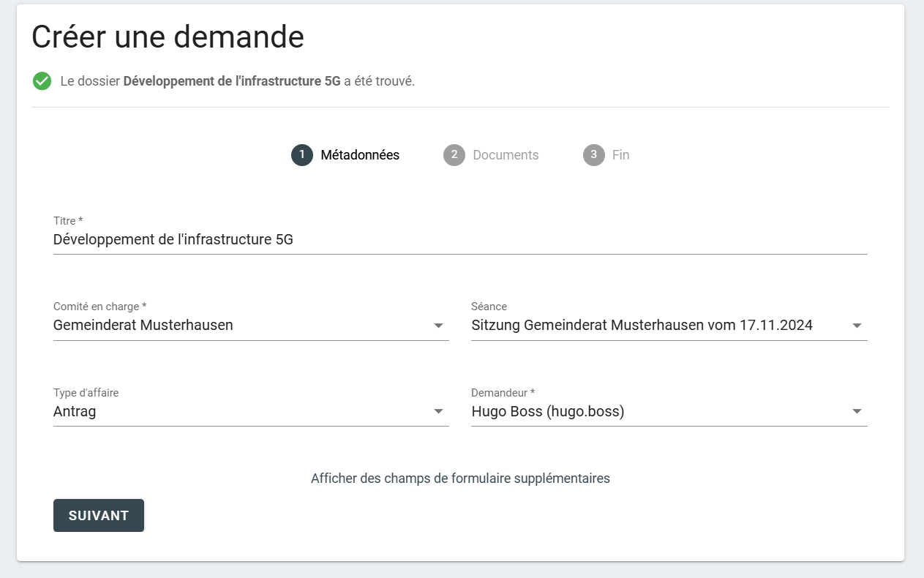Switch to the Métadonnées step label
Image resolution: width=924 pixels, height=578 pixels.
360,155
